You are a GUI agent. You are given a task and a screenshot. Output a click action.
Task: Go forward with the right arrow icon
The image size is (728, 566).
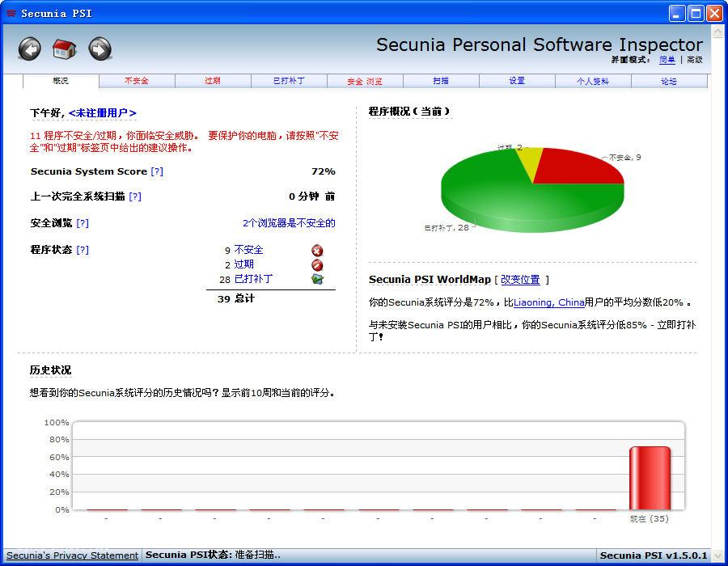[x=99, y=49]
